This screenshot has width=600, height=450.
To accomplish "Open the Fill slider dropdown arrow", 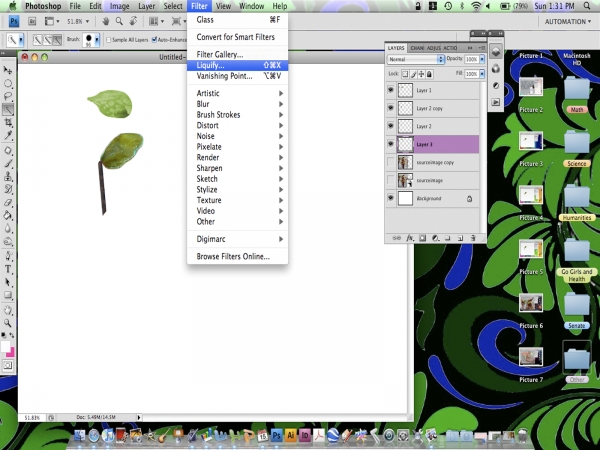I will pyautogui.click(x=482, y=74).
